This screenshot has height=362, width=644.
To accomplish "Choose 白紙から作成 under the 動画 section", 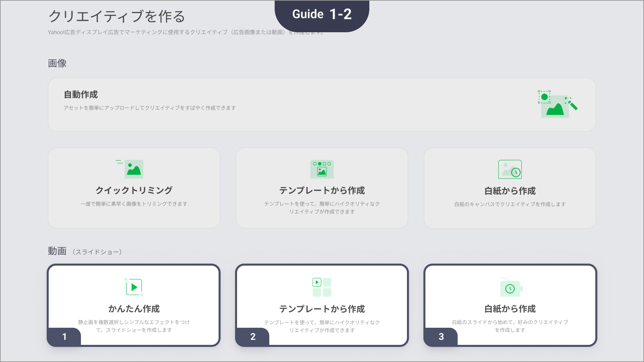I will coord(510,309).
